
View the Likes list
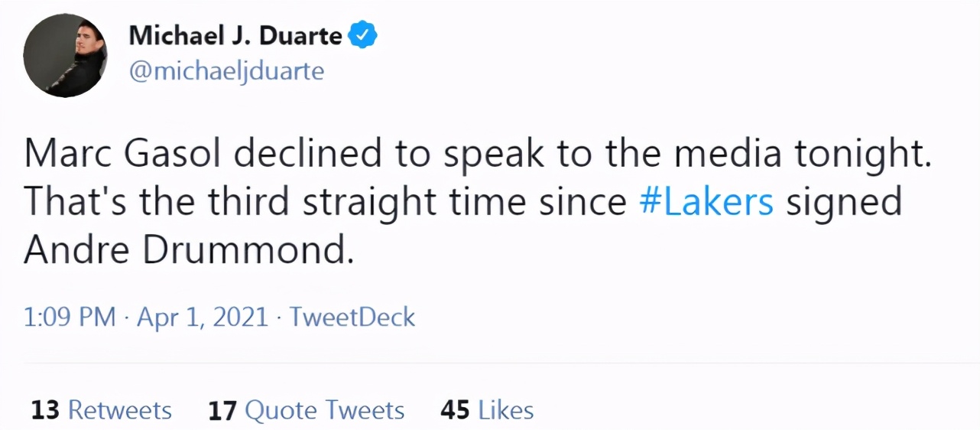(506, 410)
